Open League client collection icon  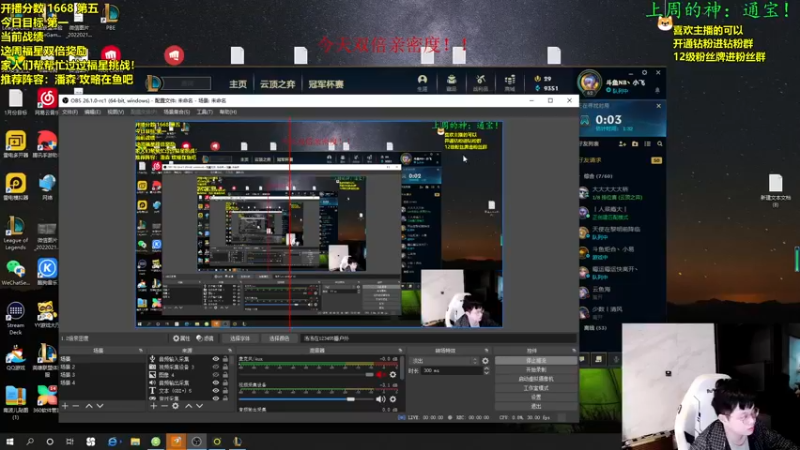click(452, 82)
